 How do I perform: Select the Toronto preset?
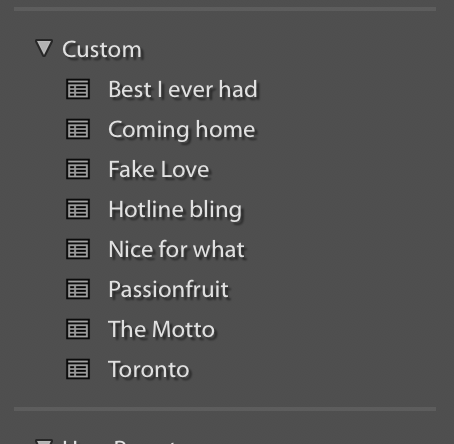(x=149, y=369)
